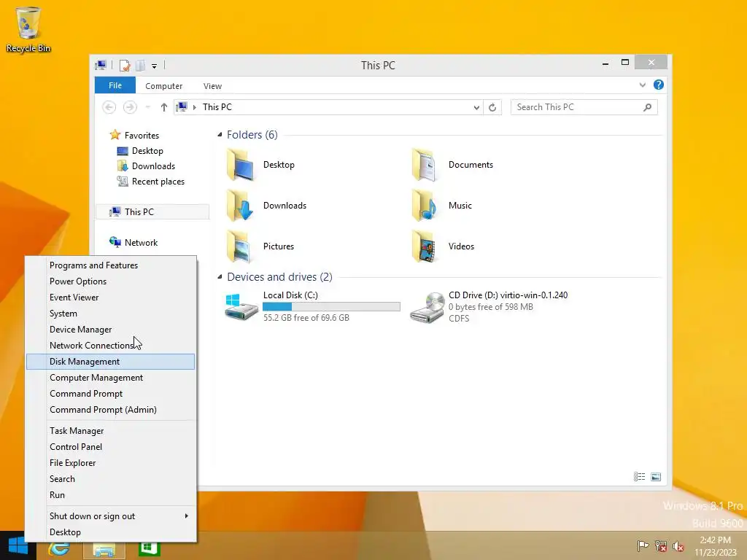The height and width of the screenshot is (560, 747).
Task: Go up one level with the Up arrow
Action: (x=164, y=107)
